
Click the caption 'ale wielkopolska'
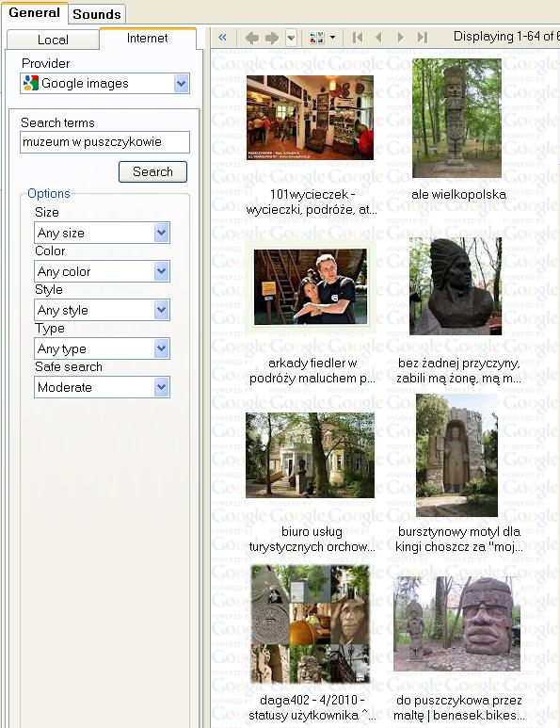(x=458, y=195)
